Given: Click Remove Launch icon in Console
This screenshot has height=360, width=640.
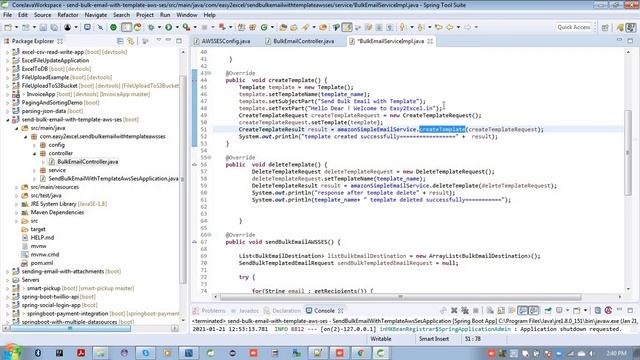Looking at the screenshot, I should 454,311.
